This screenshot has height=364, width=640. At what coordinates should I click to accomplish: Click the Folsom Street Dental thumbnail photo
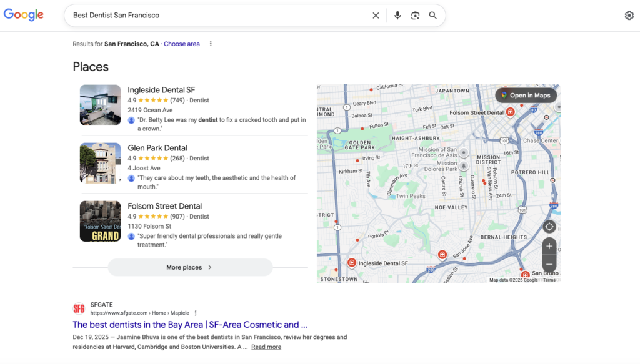coord(100,220)
